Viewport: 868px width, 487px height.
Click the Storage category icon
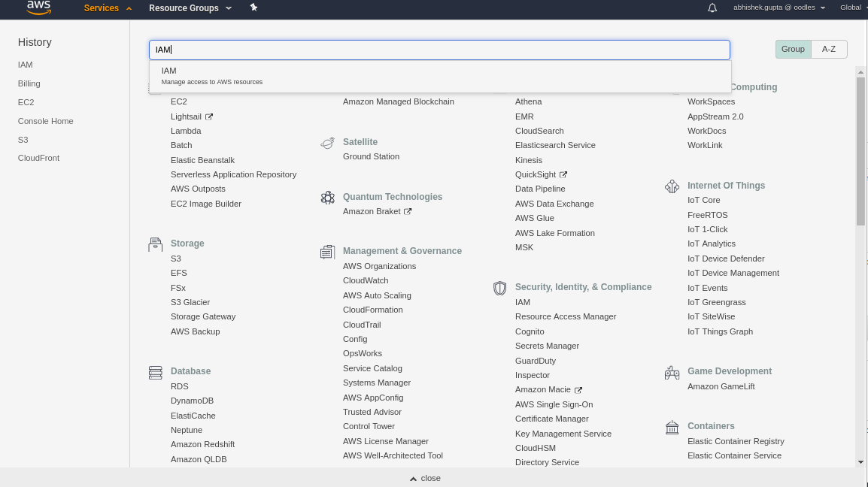(156, 244)
